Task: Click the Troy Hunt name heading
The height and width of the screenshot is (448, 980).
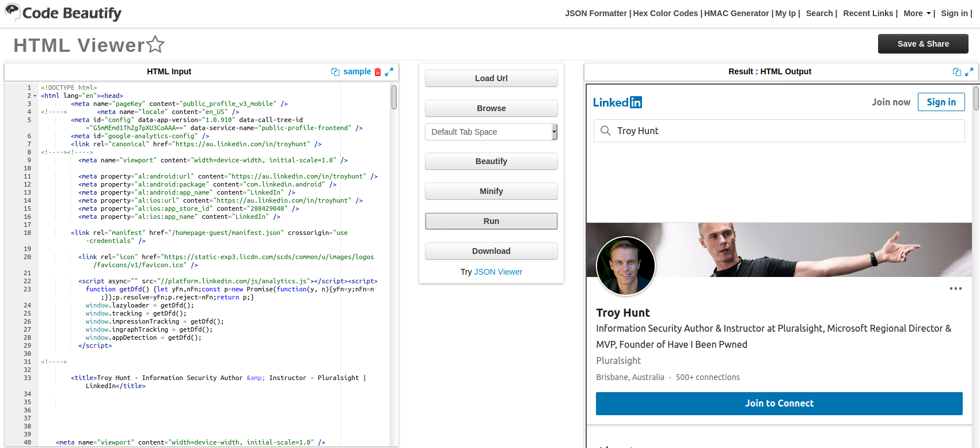Action: 623,313
